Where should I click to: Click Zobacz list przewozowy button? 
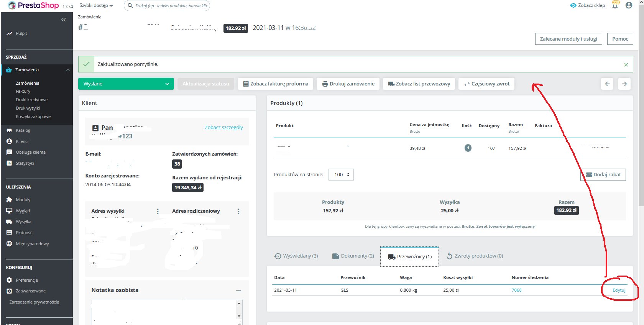click(419, 84)
